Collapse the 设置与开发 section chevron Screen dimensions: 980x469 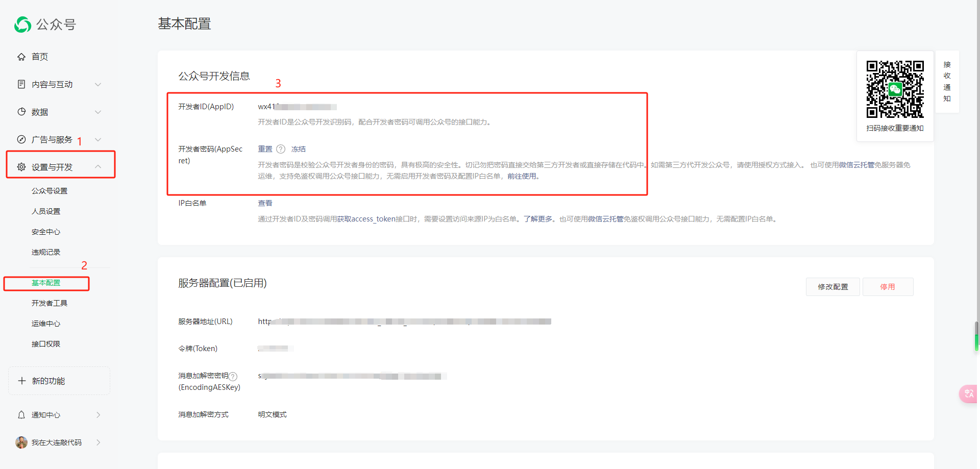98,167
